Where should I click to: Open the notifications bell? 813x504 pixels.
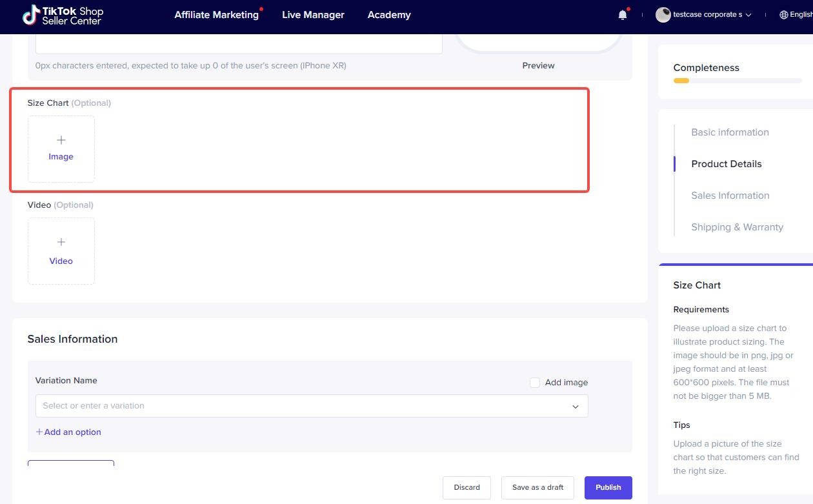pos(623,15)
